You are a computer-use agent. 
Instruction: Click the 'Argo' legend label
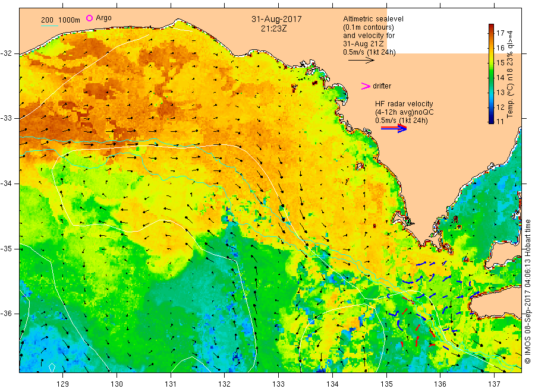[103, 18]
